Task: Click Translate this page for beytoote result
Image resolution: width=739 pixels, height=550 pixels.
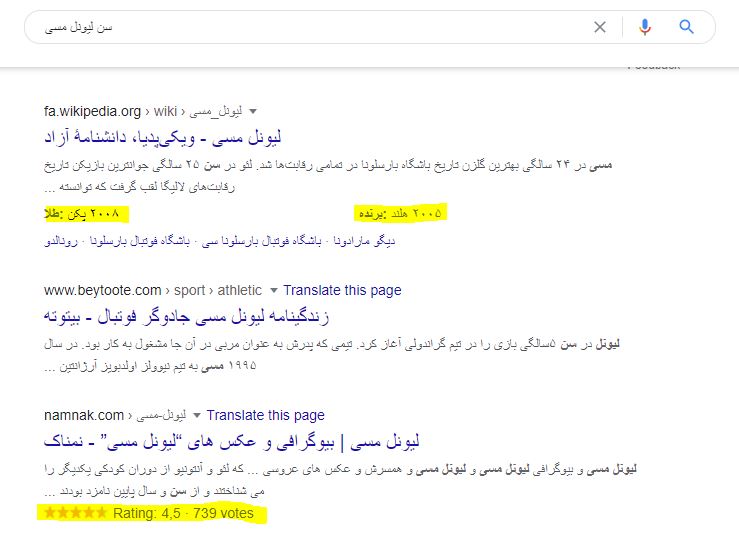Action: (342, 290)
